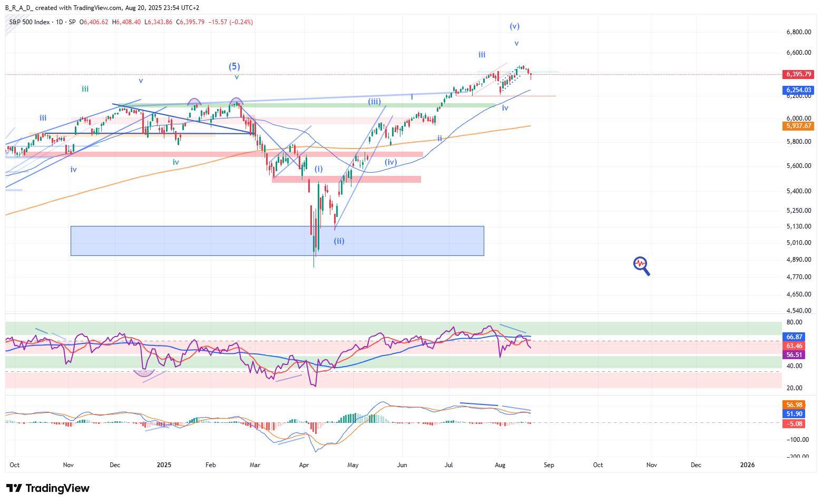Click the 6,600.00 price axis tick

tap(798, 53)
